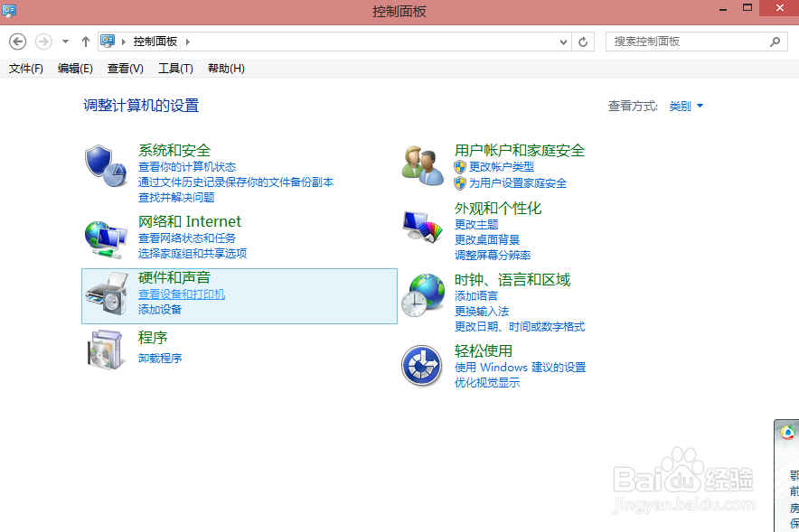This screenshot has height=532, width=799.
Task: Click the 查看方式 label text
Action: pyautogui.click(x=633, y=106)
